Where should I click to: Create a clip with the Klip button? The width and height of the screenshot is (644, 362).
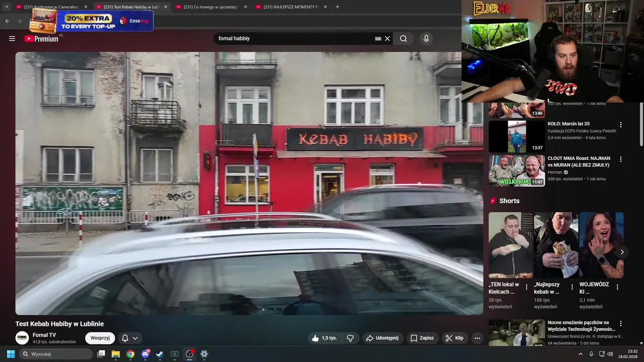(x=454, y=338)
